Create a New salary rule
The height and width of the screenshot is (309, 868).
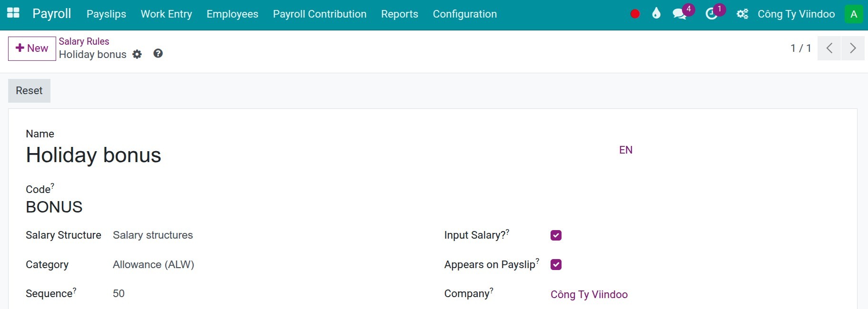[x=32, y=48]
